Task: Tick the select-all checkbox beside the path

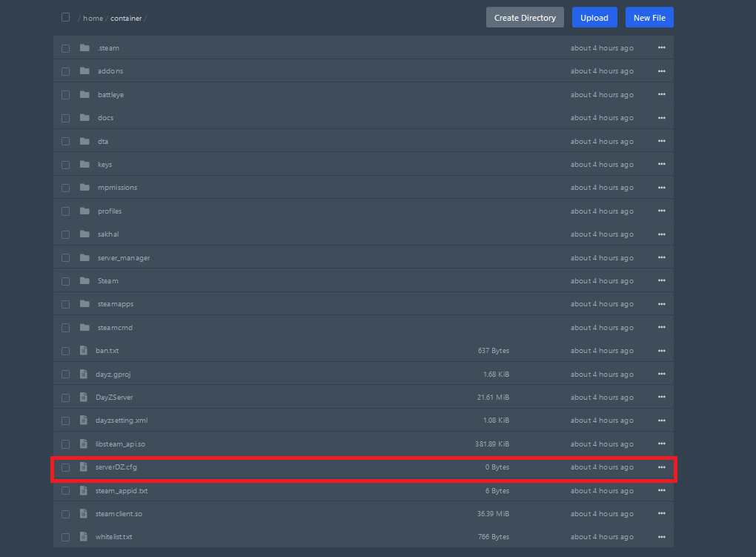Action: [x=65, y=17]
